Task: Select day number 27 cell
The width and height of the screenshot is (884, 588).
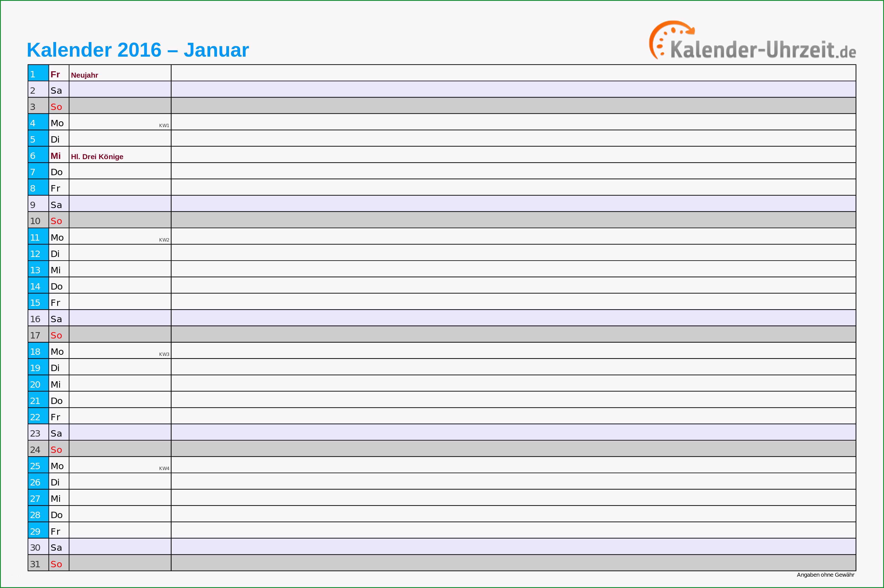Action: click(38, 497)
